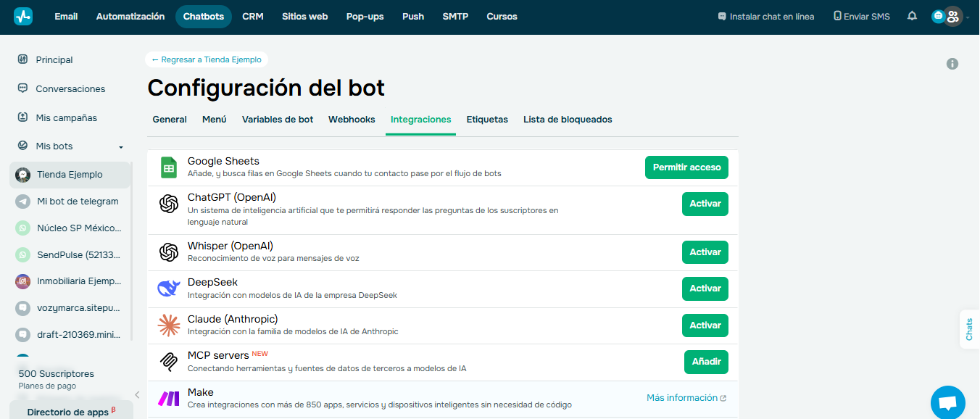Click the Google Sheets integration icon
The image size is (980, 419).
[169, 167]
